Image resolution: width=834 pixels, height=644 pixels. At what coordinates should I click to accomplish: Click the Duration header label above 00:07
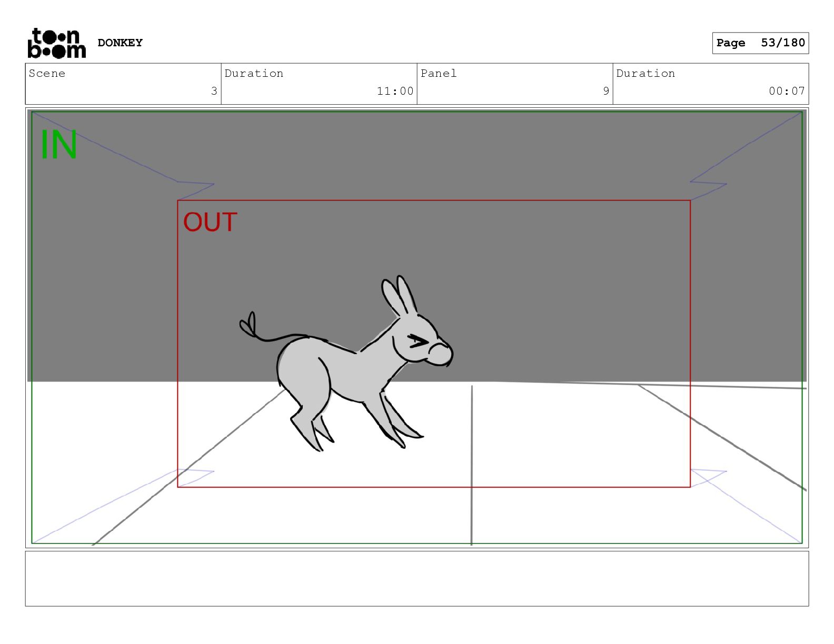(x=646, y=73)
